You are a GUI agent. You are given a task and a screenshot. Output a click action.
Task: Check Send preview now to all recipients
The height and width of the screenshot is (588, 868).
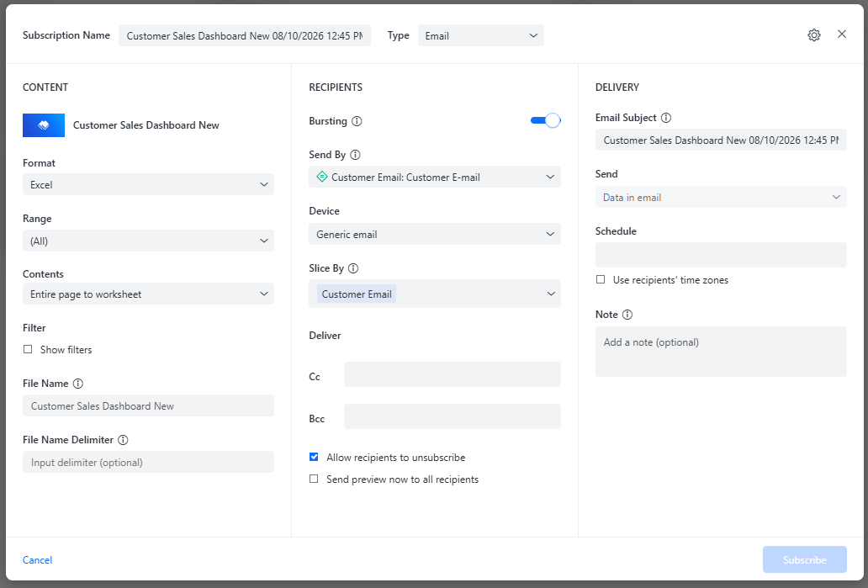[x=314, y=479]
